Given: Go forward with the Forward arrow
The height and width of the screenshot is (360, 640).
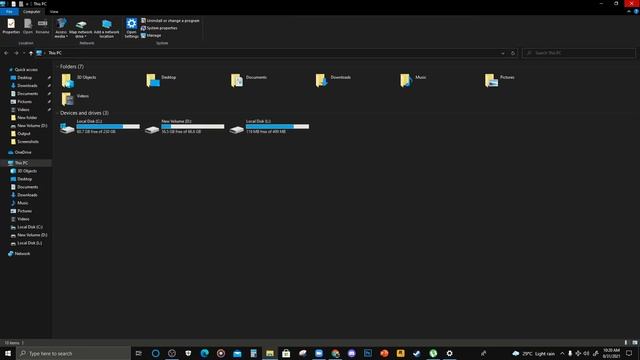Looking at the screenshot, I should tap(16, 53).
